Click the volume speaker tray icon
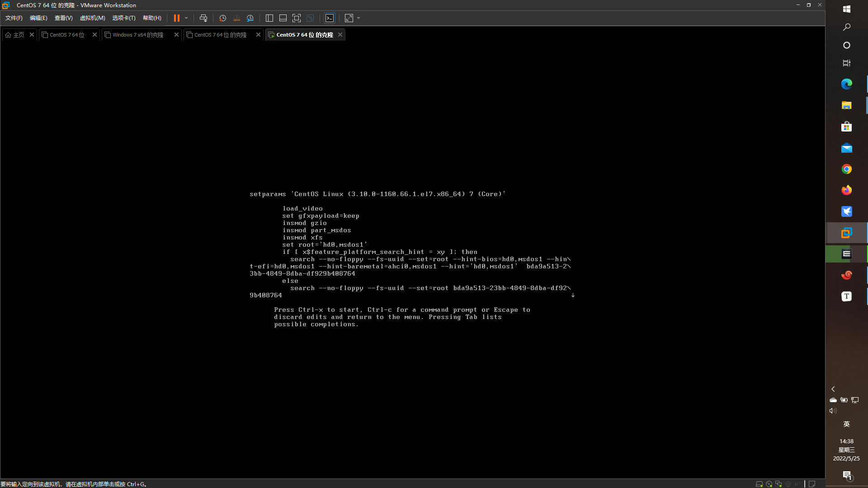 833,411
